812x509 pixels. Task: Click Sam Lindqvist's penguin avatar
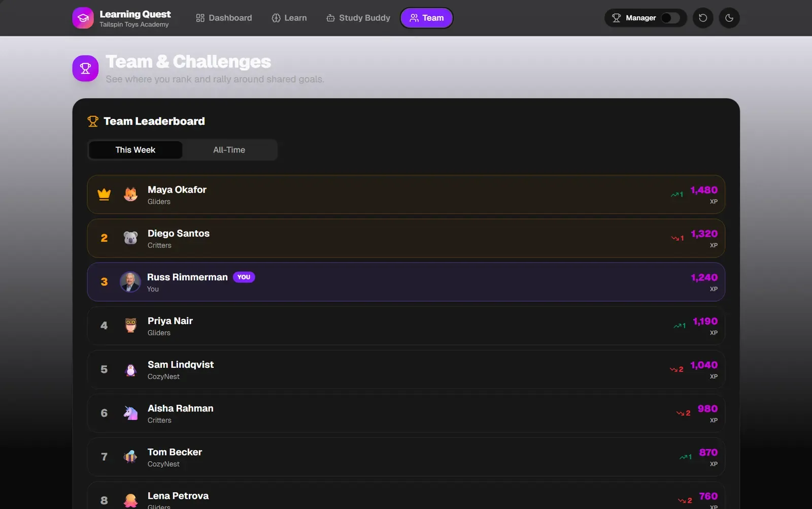[130, 369]
